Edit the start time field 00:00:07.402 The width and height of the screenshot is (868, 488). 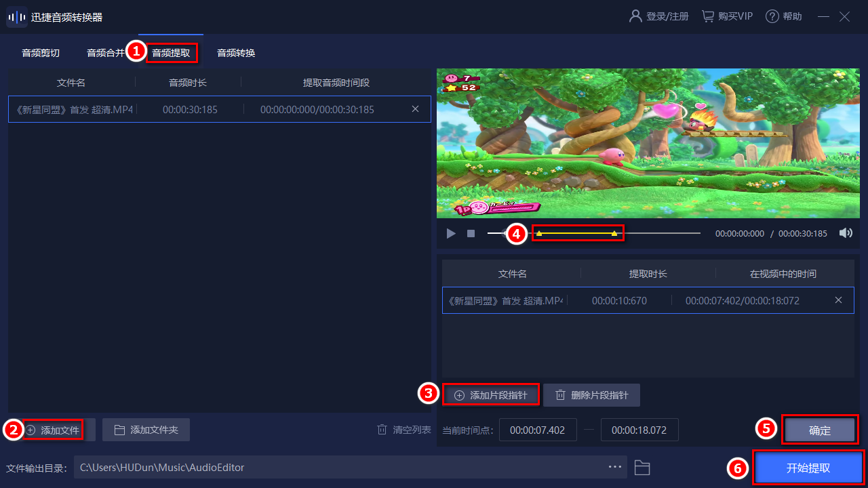pos(538,430)
